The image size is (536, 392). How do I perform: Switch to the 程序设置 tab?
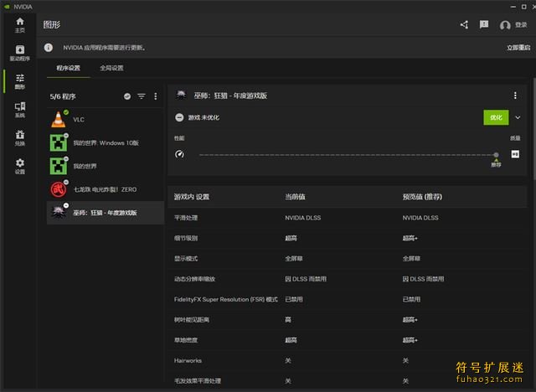69,68
